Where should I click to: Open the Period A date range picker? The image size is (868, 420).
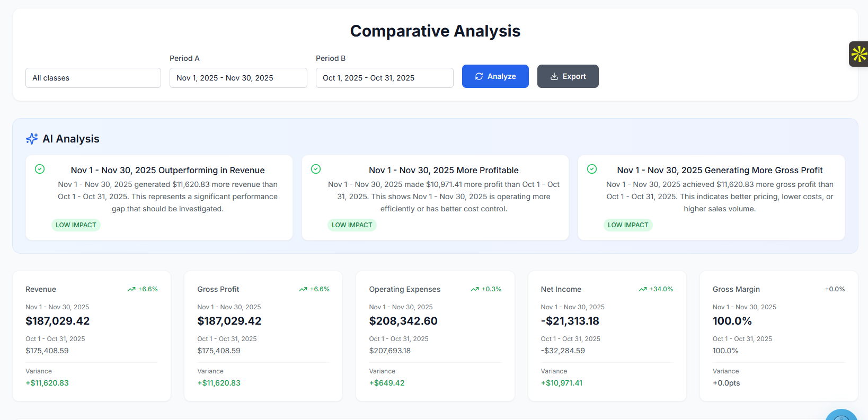238,78
